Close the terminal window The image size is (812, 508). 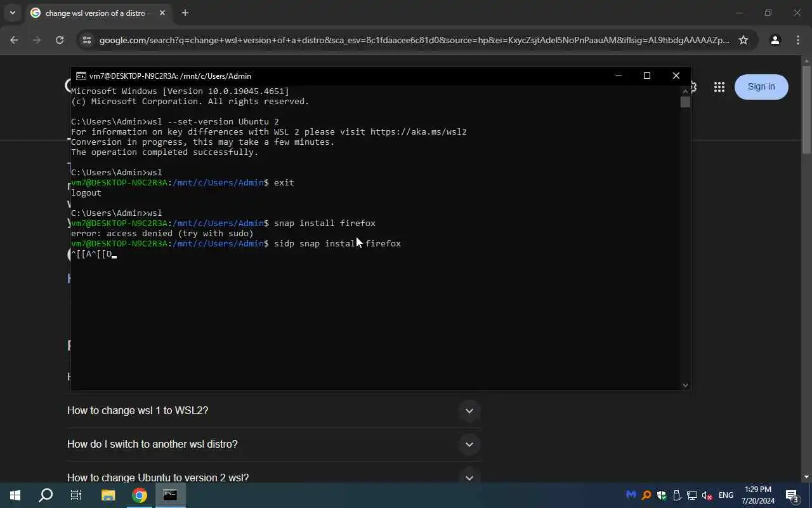[676, 76]
